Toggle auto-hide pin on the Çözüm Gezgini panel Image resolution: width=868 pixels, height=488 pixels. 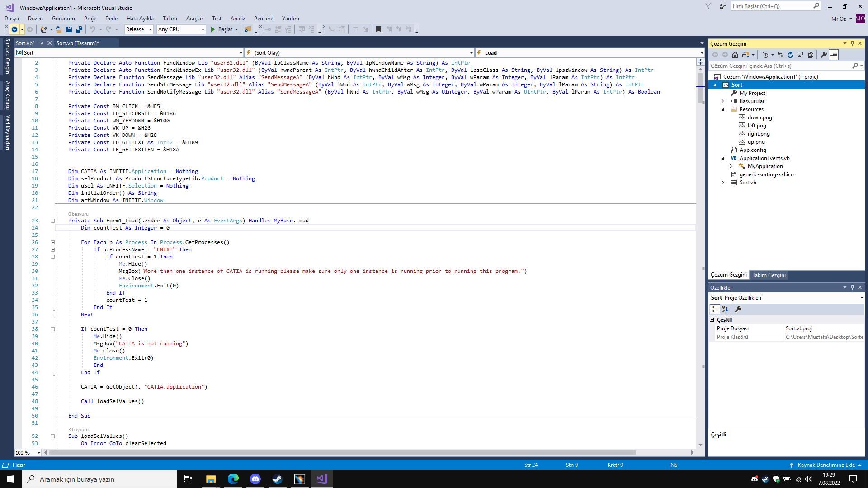click(x=852, y=43)
